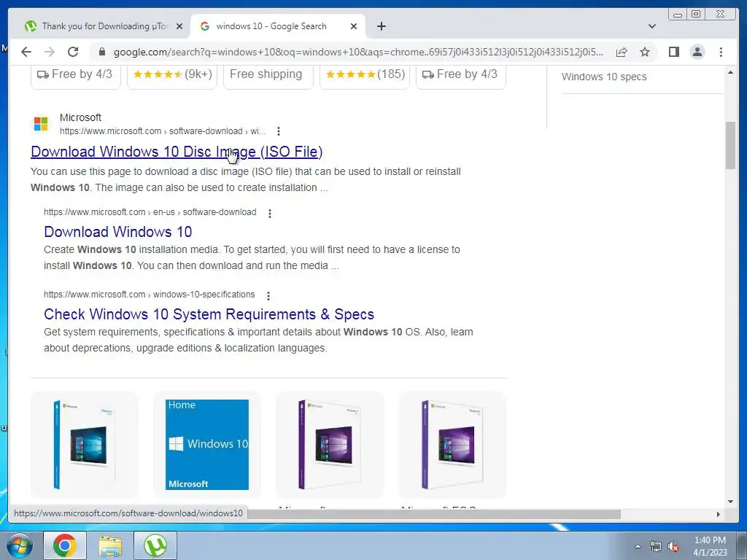
Task: Click the (185) star rating chip
Action: 365,75
